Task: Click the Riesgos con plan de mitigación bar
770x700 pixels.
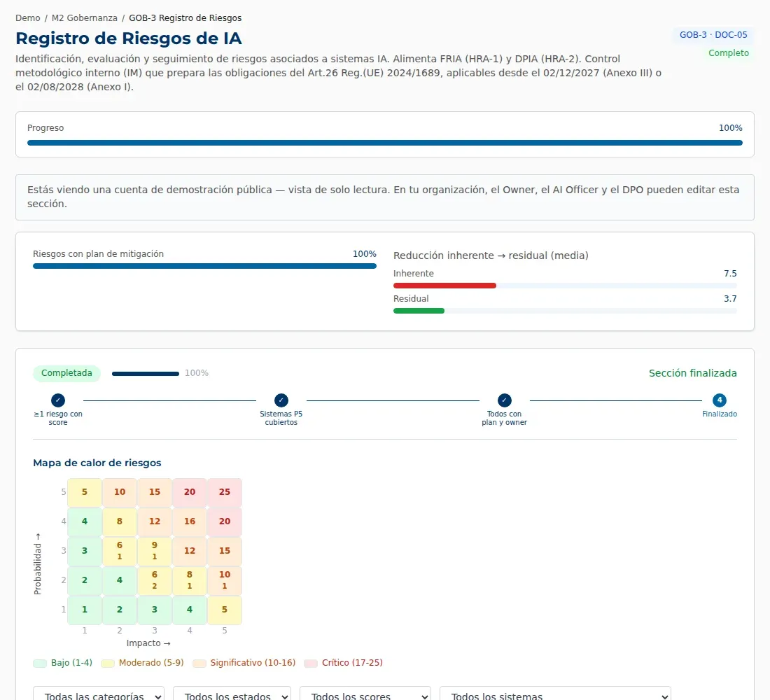Action: point(205,266)
